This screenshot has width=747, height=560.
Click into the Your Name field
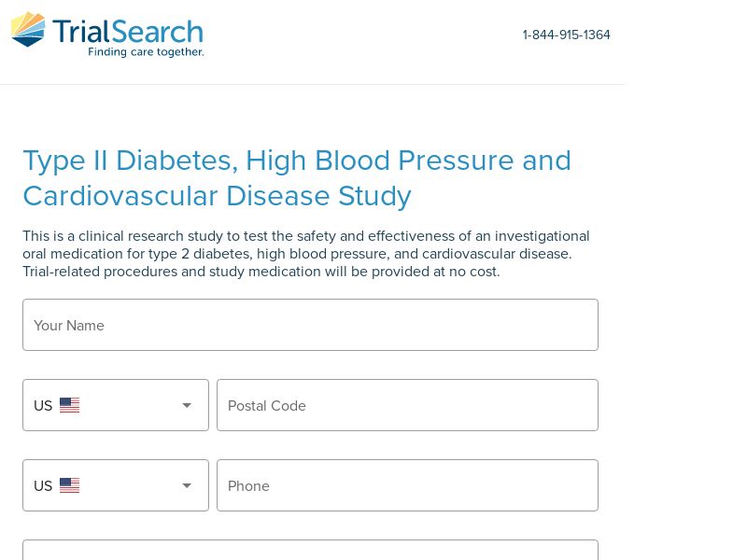point(310,325)
